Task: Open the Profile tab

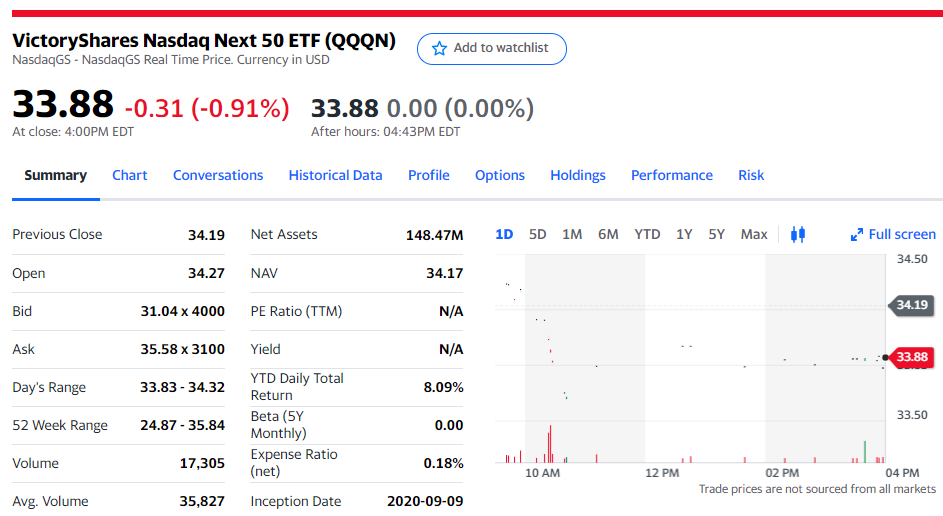Action: click(x=428, y=175)
